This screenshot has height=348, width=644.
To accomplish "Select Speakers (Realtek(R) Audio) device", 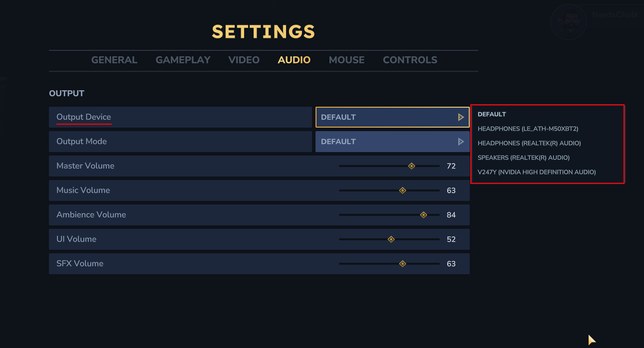I will tap(523, 158).
